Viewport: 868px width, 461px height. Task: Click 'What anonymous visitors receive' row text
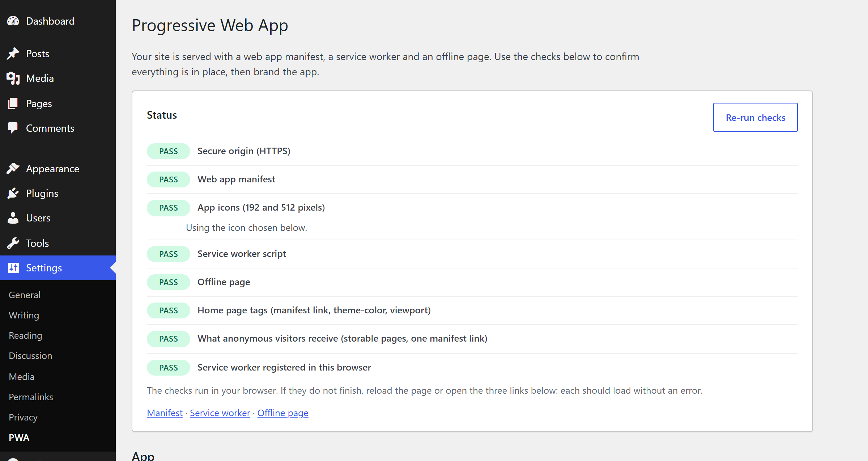342,338
